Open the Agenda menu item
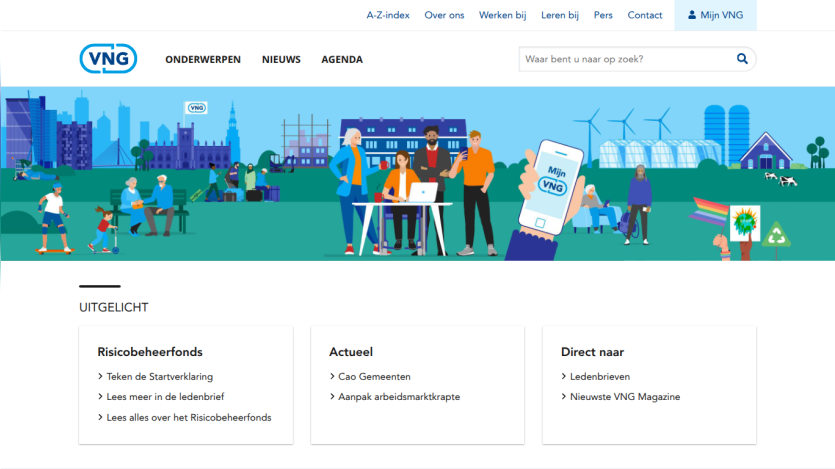Viewport: 835px width, 469px height. [342, 60]
